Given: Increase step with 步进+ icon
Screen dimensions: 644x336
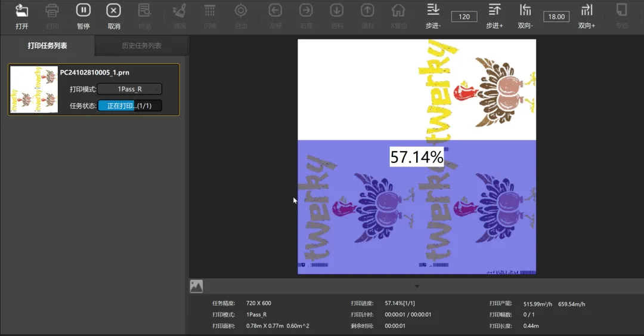Looking at the screenshot, I should (x=494, y=10).
